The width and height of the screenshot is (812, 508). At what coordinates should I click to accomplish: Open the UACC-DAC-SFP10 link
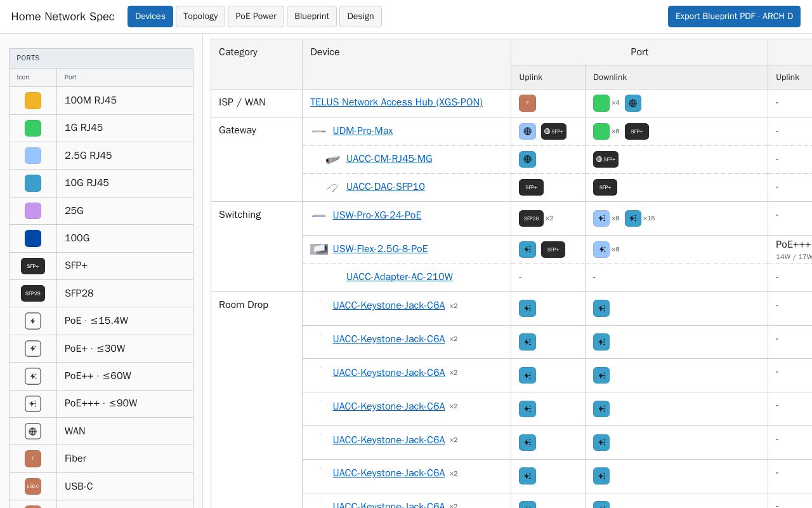click(x=386, y=187)
